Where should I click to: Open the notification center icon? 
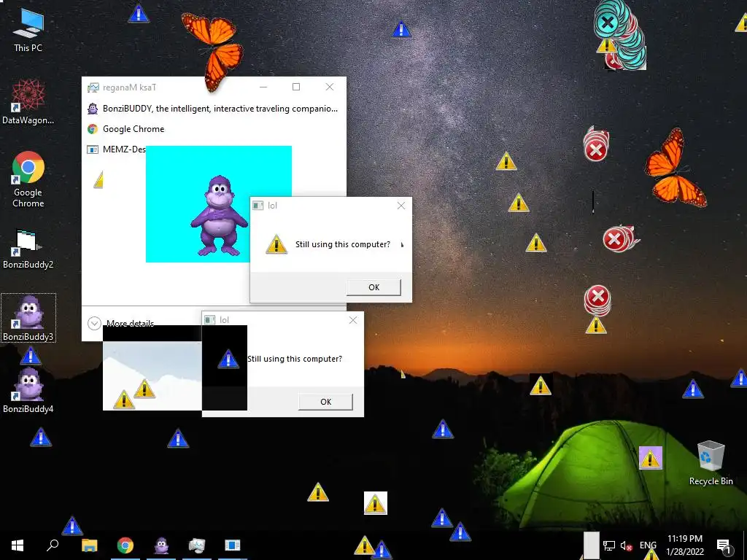pyautogui.click(x=724, y=545)
